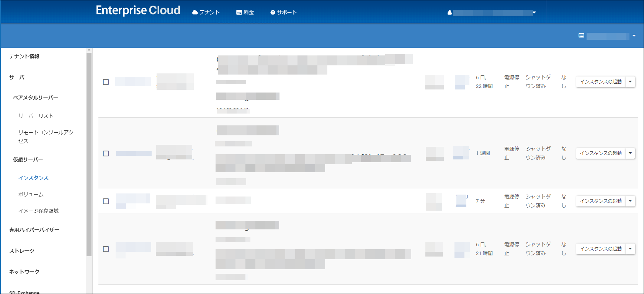Start the instance in the 7分 row
This screenshot has height=294, width=644.
click(x=601, y=201)
